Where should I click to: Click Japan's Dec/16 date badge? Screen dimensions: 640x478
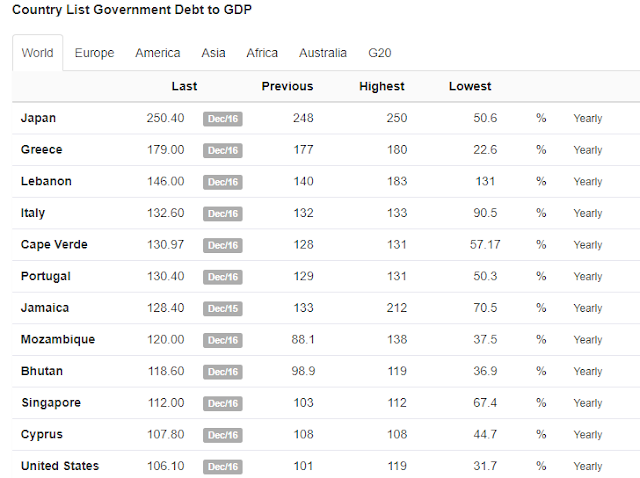point(223,119)
